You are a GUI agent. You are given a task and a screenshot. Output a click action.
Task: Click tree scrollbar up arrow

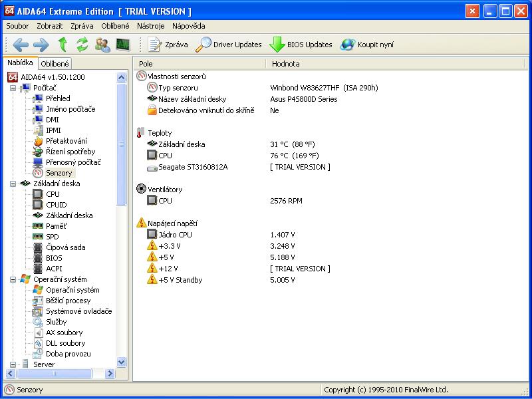click(122, 77)
